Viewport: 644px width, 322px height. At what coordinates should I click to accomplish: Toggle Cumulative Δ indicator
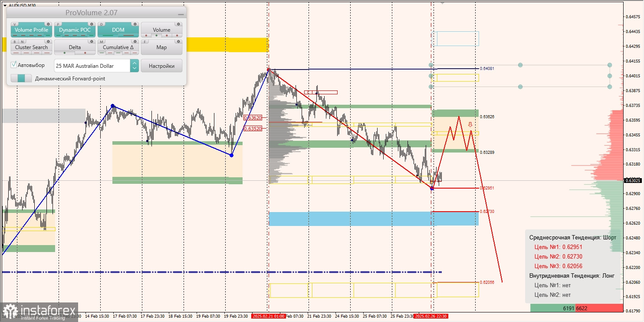click(x=118, y=47)
